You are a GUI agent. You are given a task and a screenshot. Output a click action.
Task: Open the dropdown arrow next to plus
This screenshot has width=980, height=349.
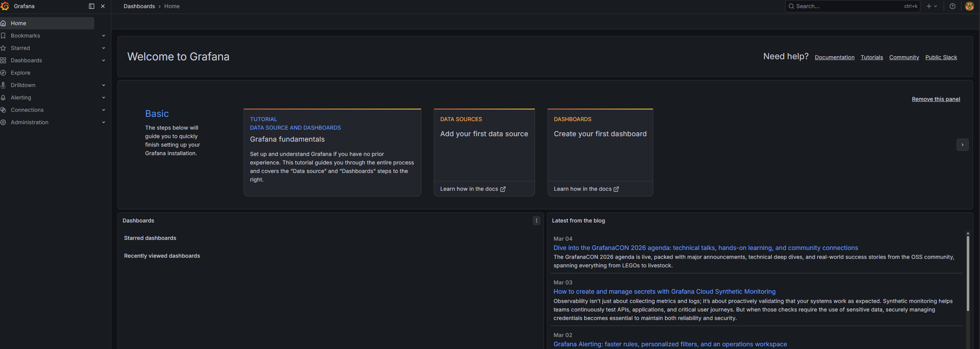tap(936, 6)
